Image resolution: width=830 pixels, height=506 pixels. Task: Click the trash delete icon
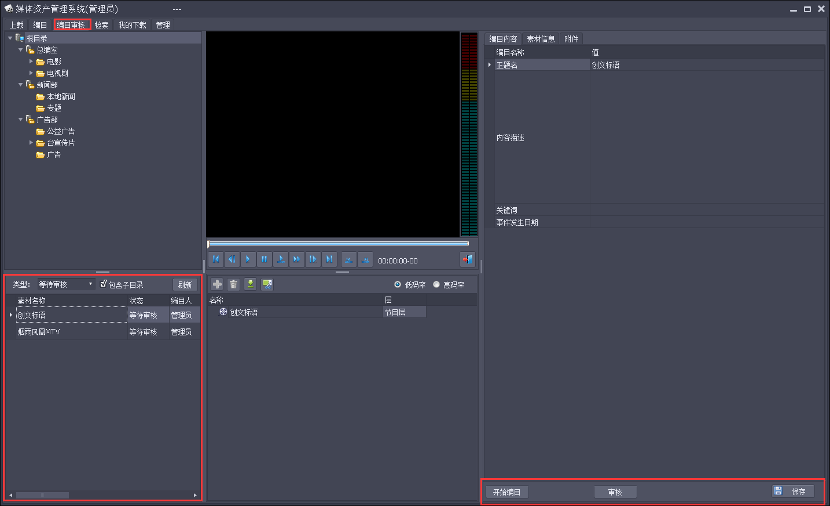tap(233, 284)
